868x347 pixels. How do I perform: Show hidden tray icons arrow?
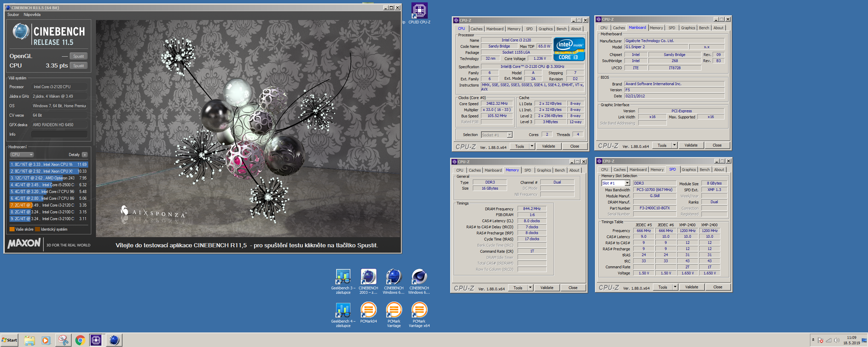pos(813,340)
